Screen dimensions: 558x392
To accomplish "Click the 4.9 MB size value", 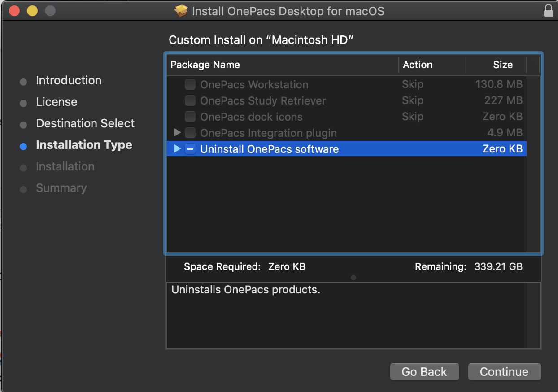I will pos(506,133).
